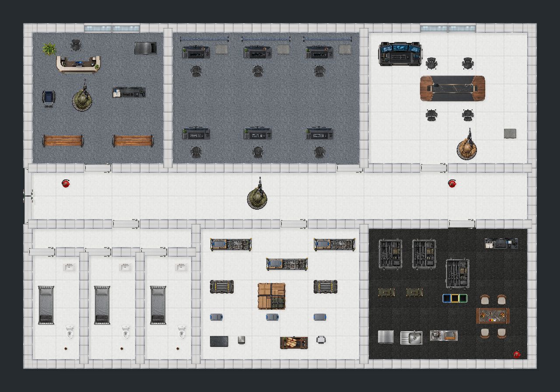This screenshot has width=560, height=392.
Task: Click the black countertop in the storage room
Action: pos(219,341)
